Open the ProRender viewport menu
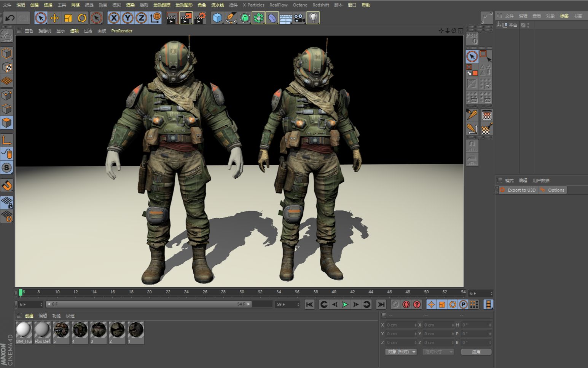 (122, 31)
